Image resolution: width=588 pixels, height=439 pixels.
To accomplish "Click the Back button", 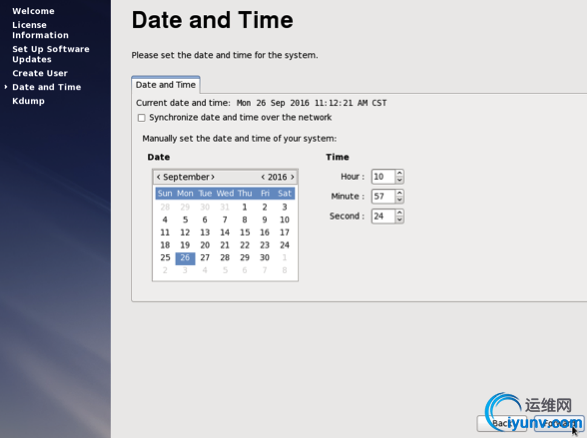I will [x=502, y=424].
